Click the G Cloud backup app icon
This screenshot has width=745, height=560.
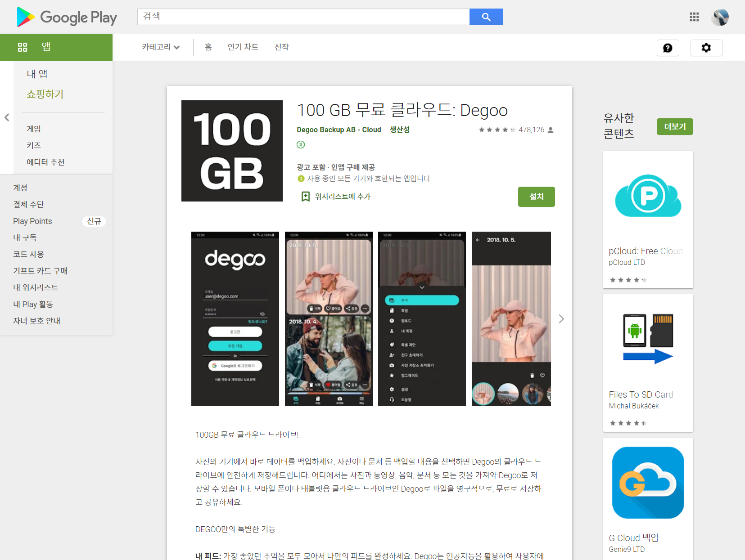coord(648,483)
